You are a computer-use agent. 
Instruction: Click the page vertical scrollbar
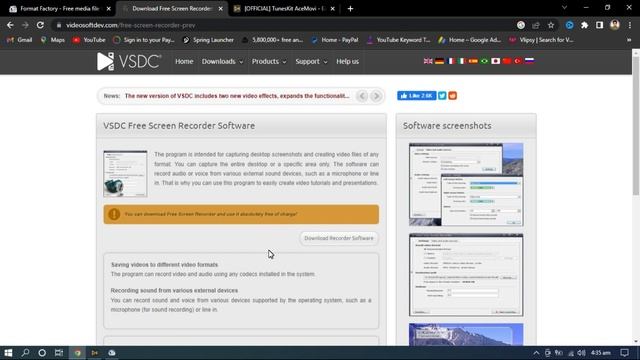[636, 126]
